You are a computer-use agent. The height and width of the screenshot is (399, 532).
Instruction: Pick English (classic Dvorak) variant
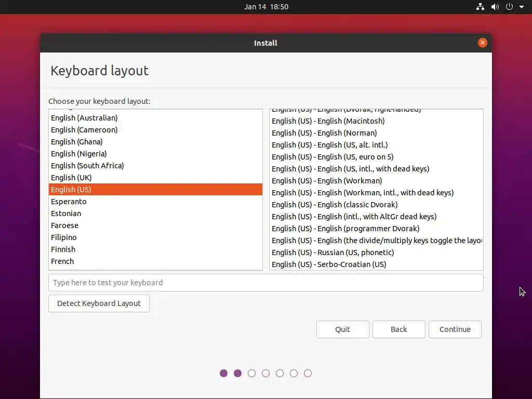coord(376,205)
